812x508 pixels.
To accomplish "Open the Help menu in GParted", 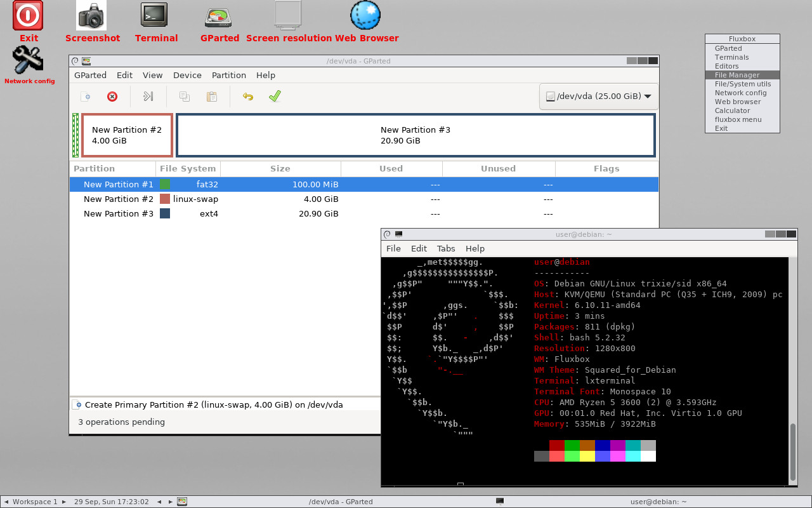I will [266, 75].
